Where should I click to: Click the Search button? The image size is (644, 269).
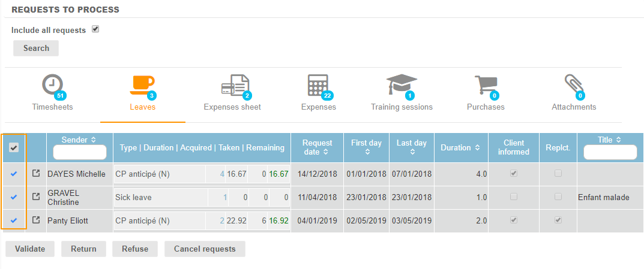[x=36, y=48]
